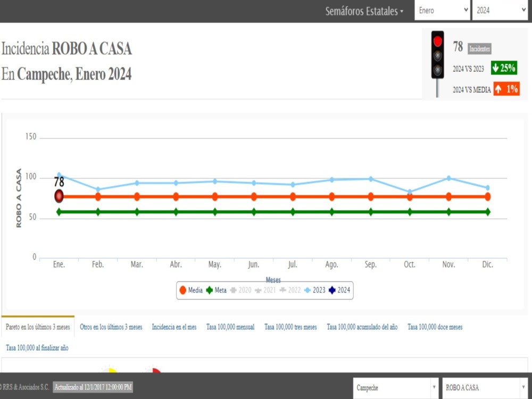532x399 pixels.
Task: Open the Enero month dropdown
Action: (x=442, y=11)
